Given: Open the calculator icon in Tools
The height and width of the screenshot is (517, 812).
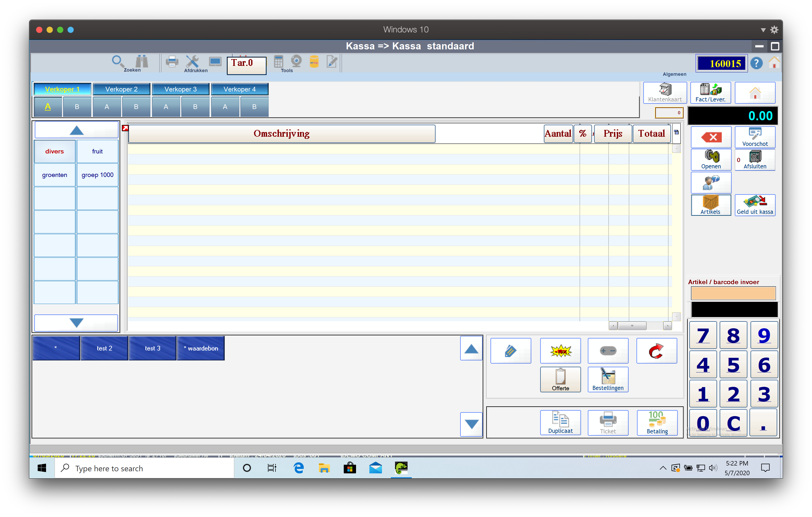Looking at the screenshot, I should click(x=279, y=61).
